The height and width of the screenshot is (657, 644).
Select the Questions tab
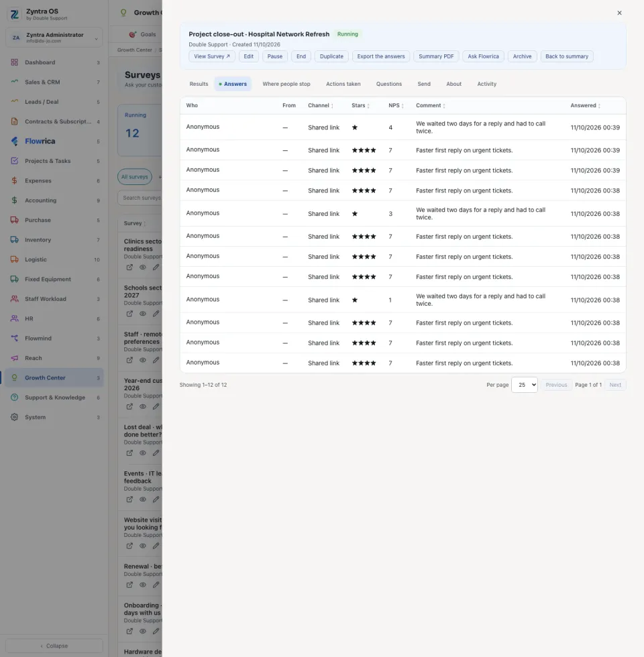389,84
